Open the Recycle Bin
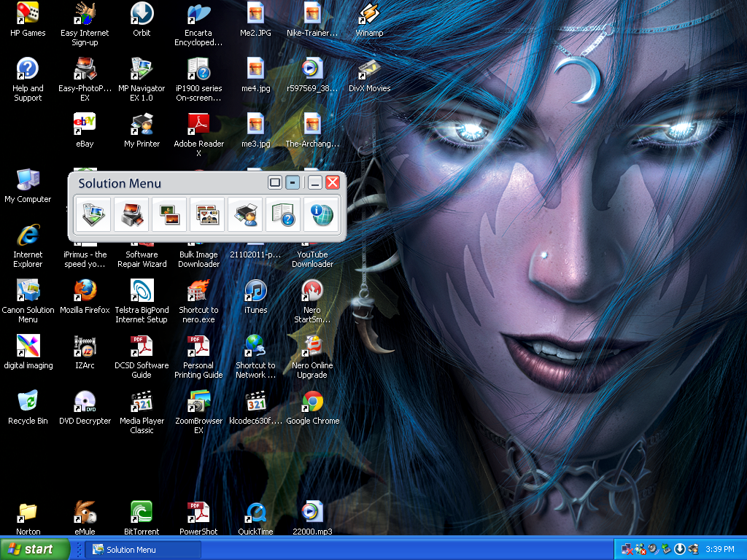Image resolution: width=747 pixels, height=560 pixels. (28, 407)
